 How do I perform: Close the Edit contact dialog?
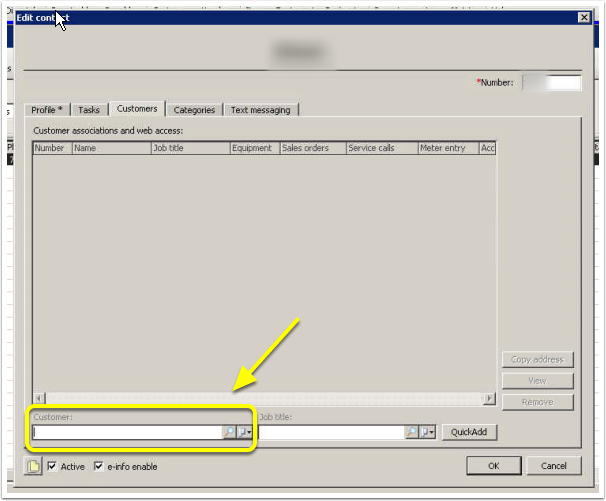584,17
